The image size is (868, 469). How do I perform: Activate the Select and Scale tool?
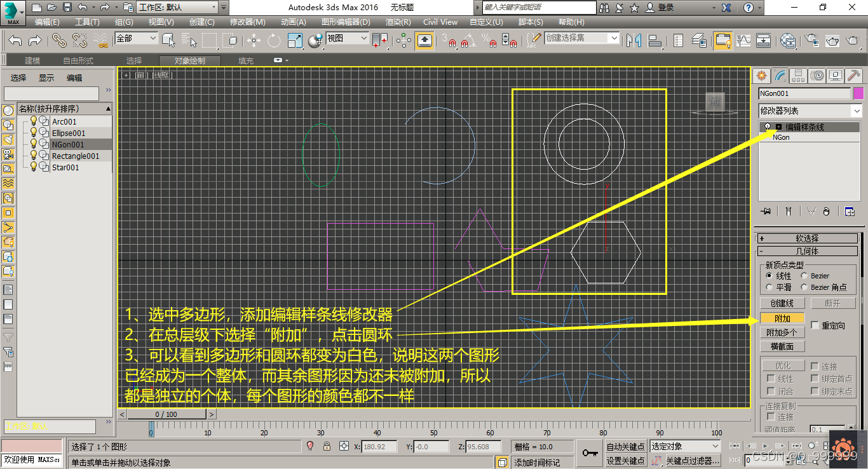coord(295,41)
